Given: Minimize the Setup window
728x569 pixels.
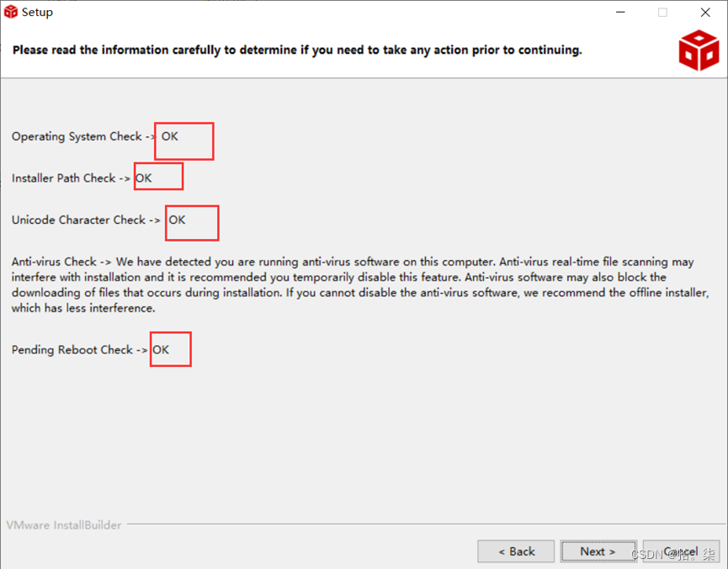Looking at the screenshot, I should click(620, 12).
